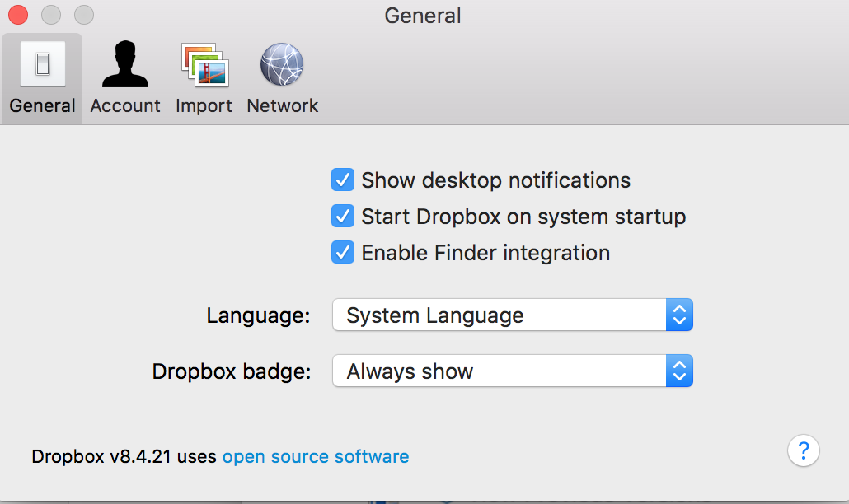Switch to the Account tab label
Screen dimensions: 849x504
click(x=125, y=106)
